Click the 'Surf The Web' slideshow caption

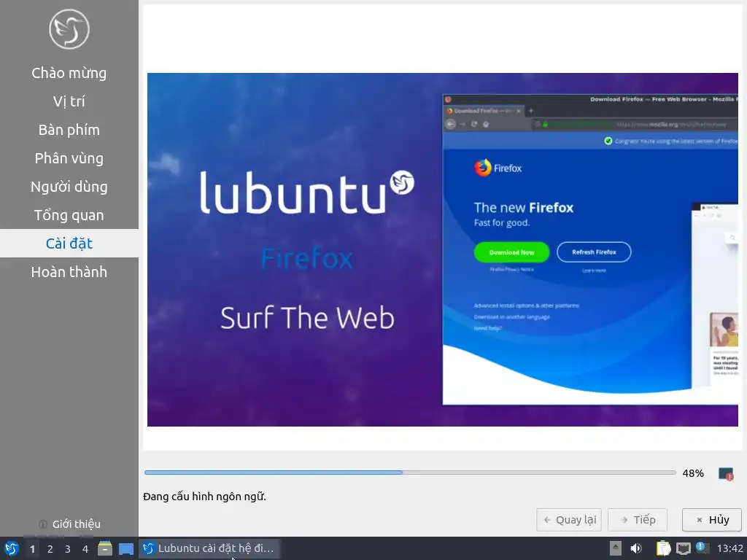307,318
